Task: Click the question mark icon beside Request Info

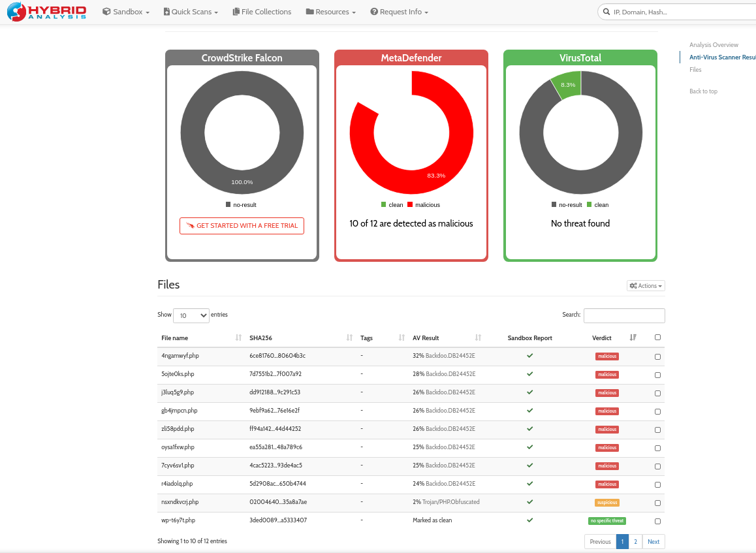Action: (x=373, y=11)
